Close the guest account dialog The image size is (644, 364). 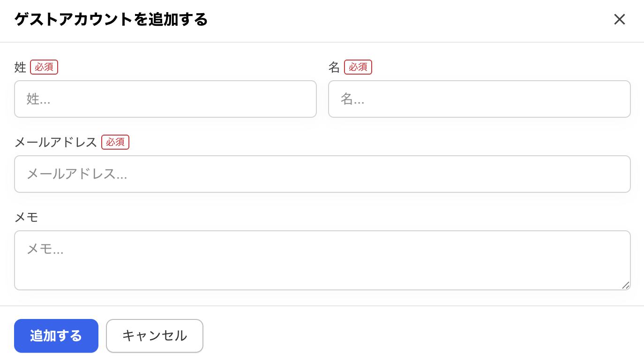click(x=620, y=20)
